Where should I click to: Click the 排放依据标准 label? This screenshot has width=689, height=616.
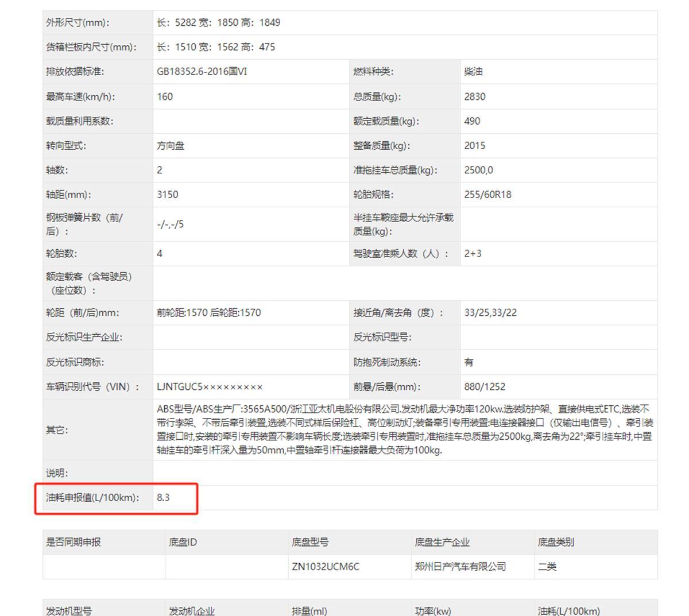coord(75,72)
